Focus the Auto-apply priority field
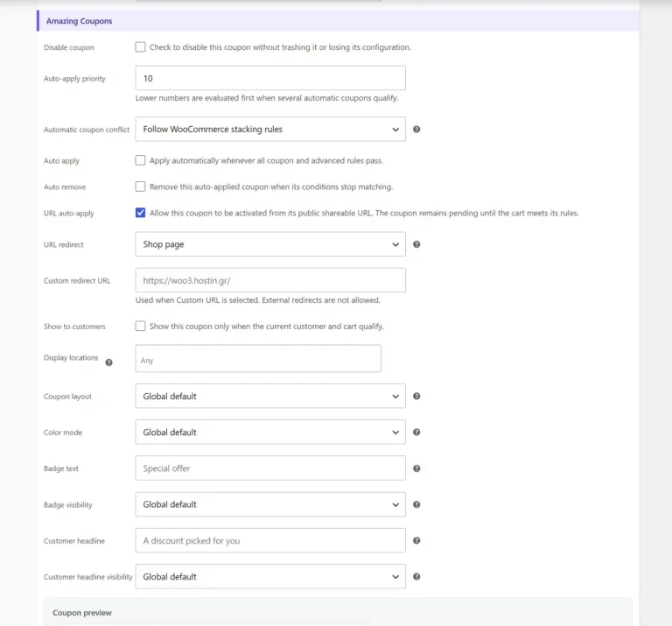This screenshot has height=626, width=672. tap(270, 78)
